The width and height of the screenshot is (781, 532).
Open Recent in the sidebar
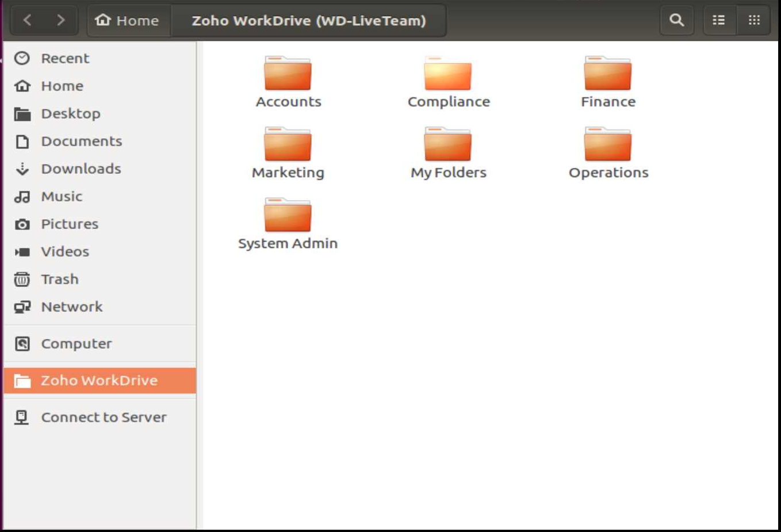pyautogui.click(x=100, y=58)
